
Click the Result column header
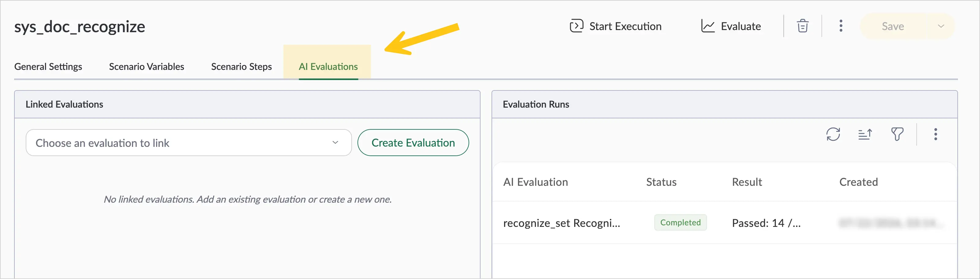tap(747, 182)
